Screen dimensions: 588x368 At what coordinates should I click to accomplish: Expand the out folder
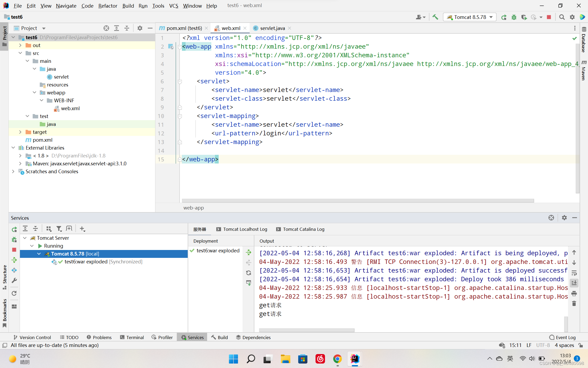point(20,45)
